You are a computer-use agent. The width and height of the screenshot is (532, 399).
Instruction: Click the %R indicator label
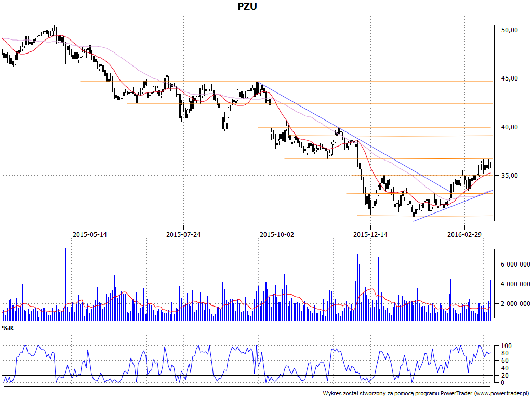[x=7, y=328]
